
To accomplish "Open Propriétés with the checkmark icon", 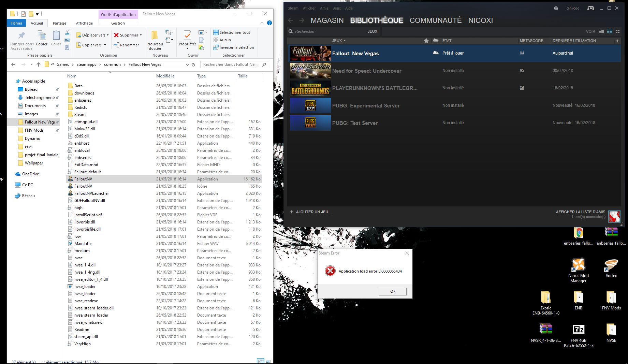I will click(x=187, y=35).
